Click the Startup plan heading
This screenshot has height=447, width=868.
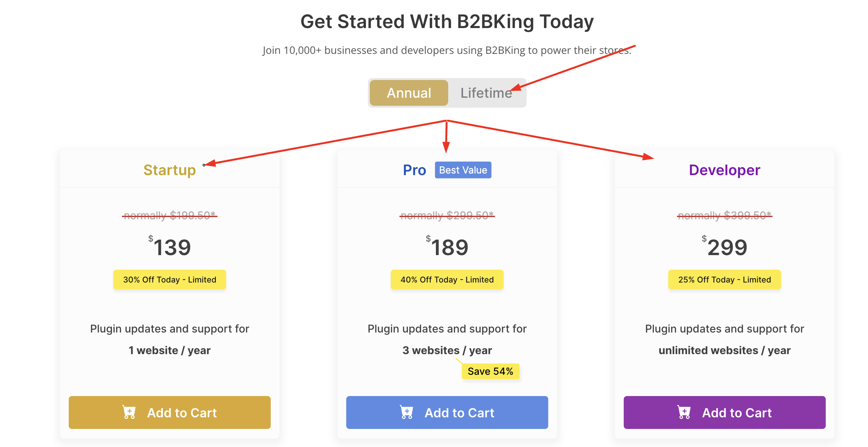(169, 170)
